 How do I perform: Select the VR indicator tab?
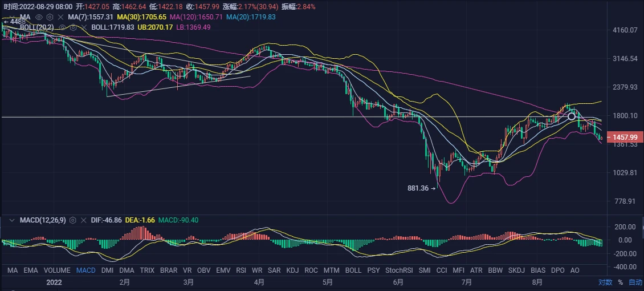[x=188, y=270]
